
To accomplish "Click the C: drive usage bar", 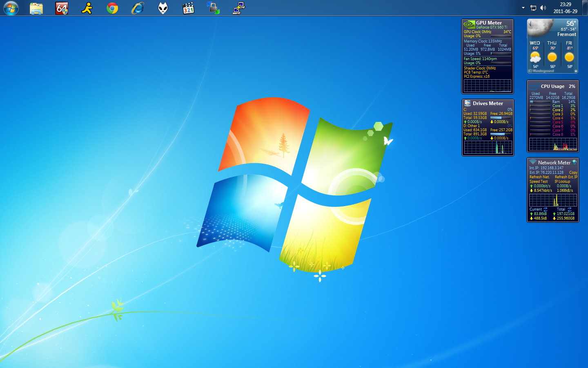I will (501, 118).
